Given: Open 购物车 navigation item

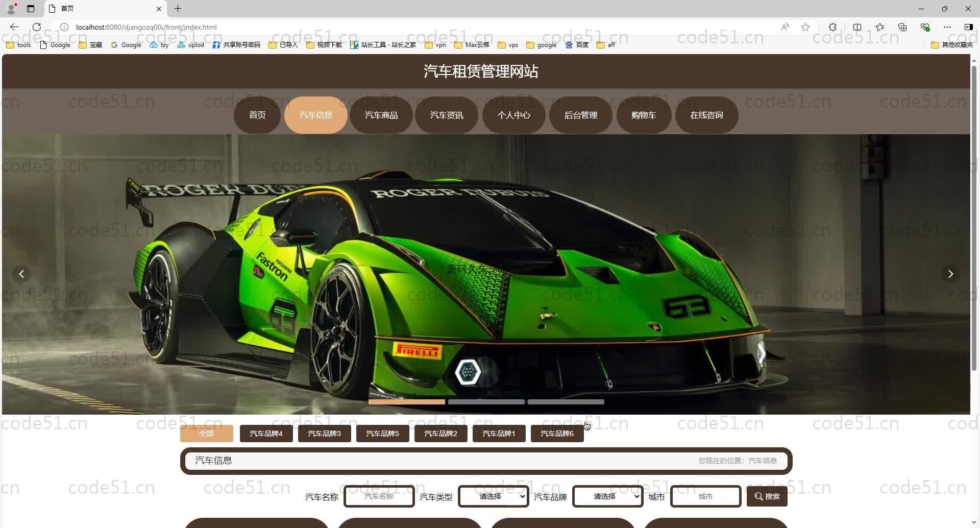Looking at the screenshot, I should click(x=644, y=115).
